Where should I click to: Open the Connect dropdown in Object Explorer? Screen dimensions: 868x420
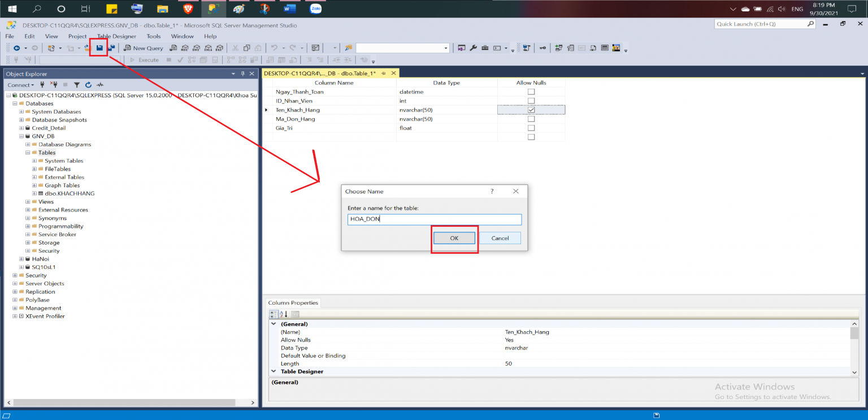[x=21, y=85]
